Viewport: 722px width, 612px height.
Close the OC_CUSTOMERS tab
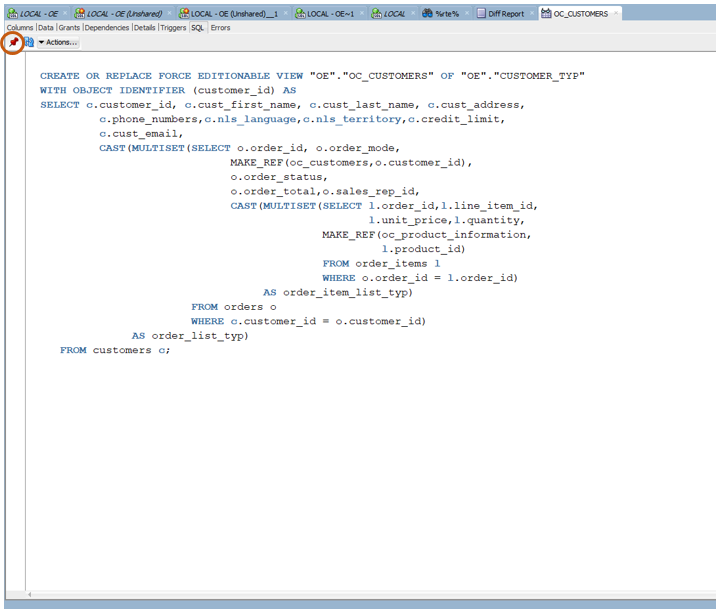[616, 13]
